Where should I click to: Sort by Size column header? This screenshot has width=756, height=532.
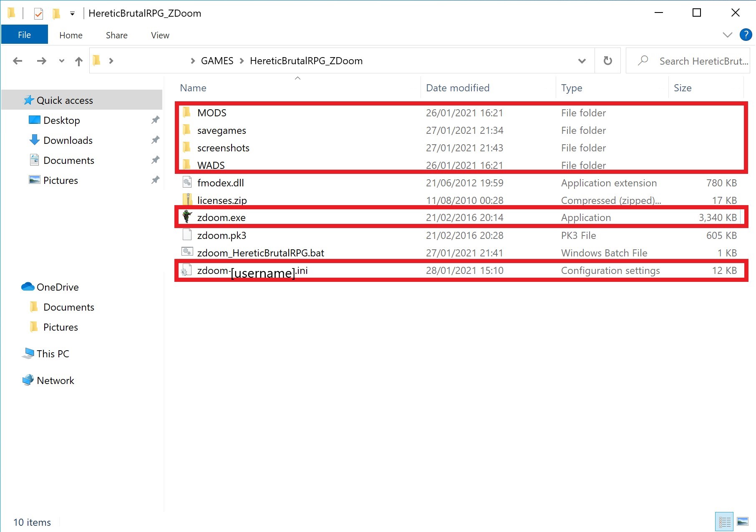pos(683,88)
